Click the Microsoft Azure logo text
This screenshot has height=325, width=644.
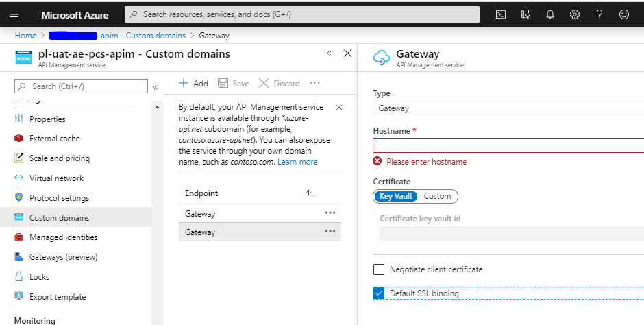tap(75, 15)
